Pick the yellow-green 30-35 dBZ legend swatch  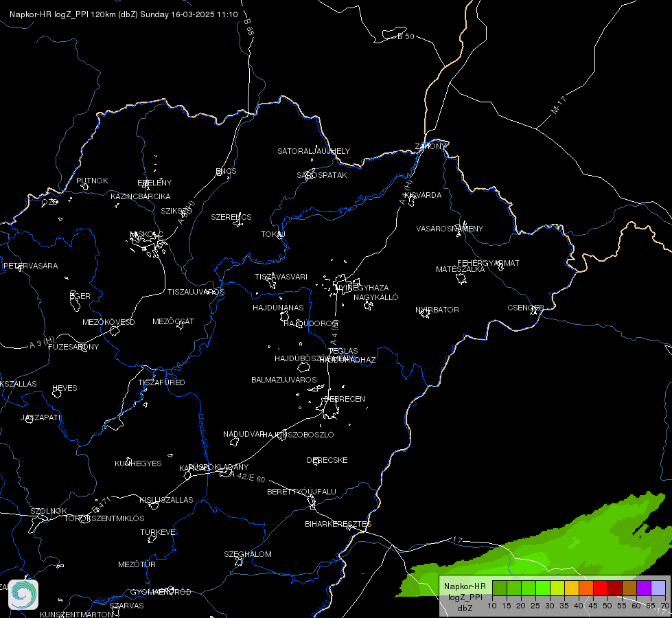[x=557, y=588]
